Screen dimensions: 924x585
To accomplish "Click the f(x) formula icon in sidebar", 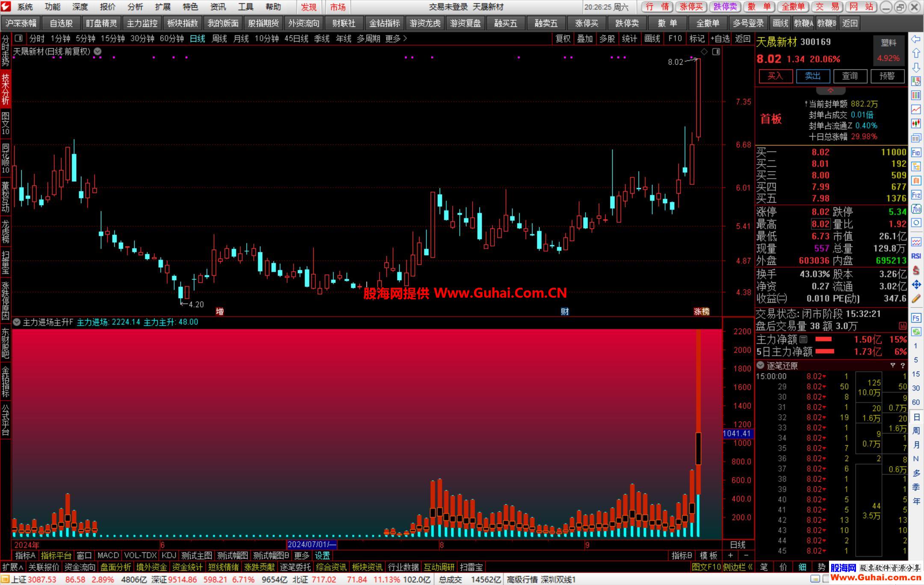I will pyautogui.click(x=916, y=209).
